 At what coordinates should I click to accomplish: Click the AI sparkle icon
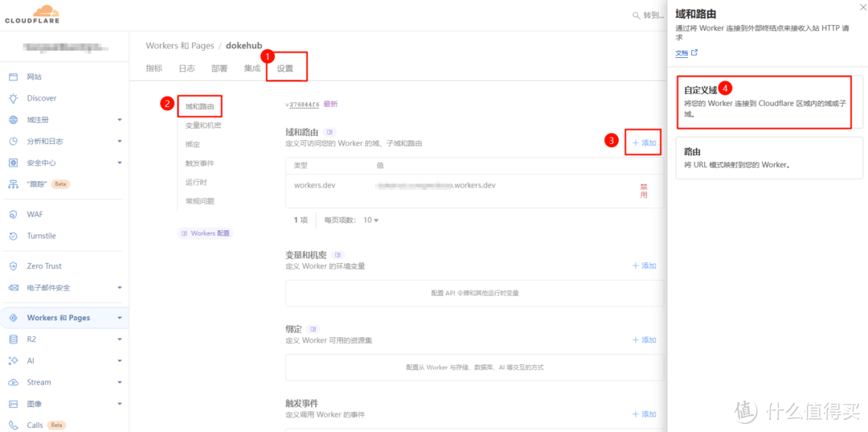[14, 361]
